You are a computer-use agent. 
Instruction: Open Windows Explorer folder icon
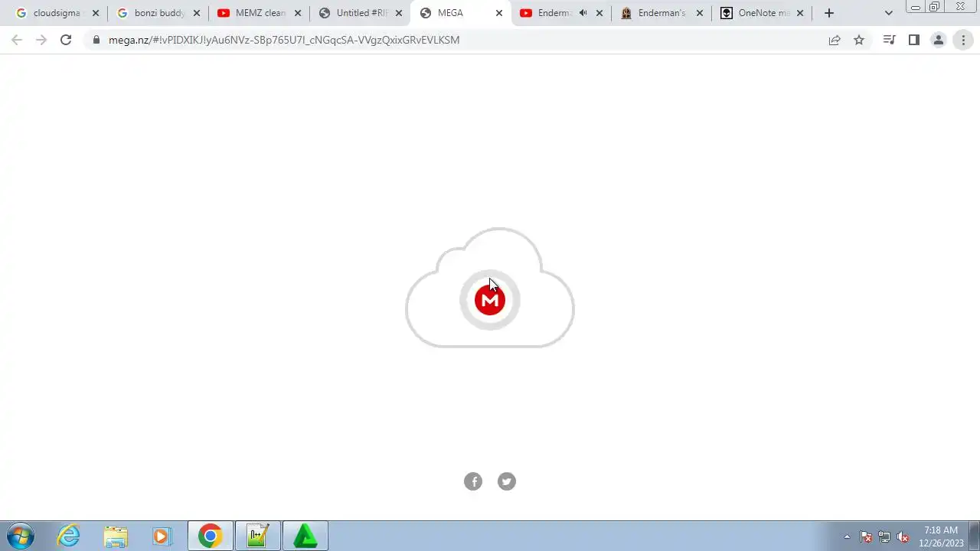pyautogui.click(x=116, y=536)
